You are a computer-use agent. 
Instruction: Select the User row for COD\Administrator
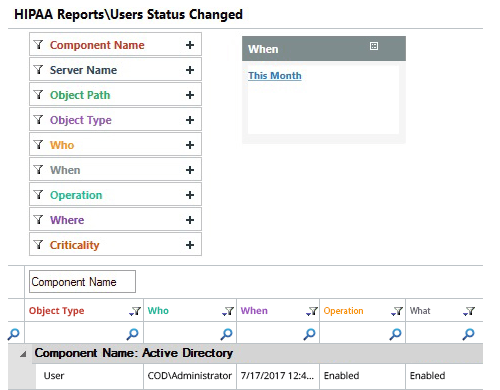(x=259, y=376)
